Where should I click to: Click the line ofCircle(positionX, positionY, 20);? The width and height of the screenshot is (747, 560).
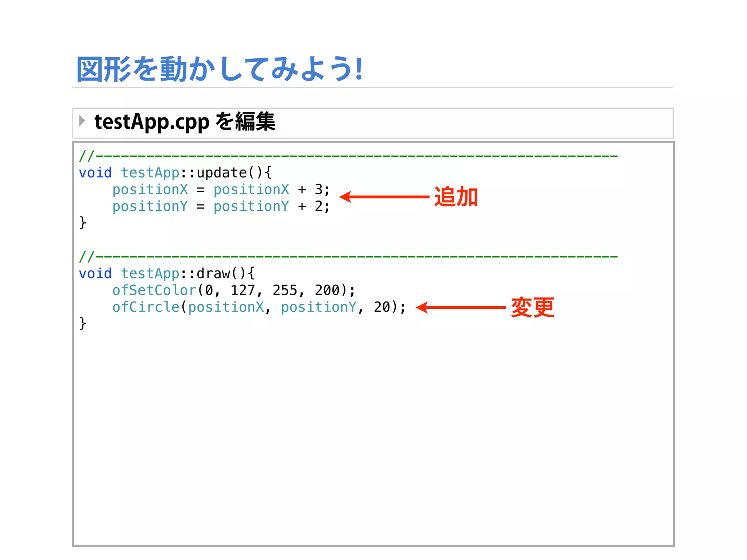coord(259,307)
